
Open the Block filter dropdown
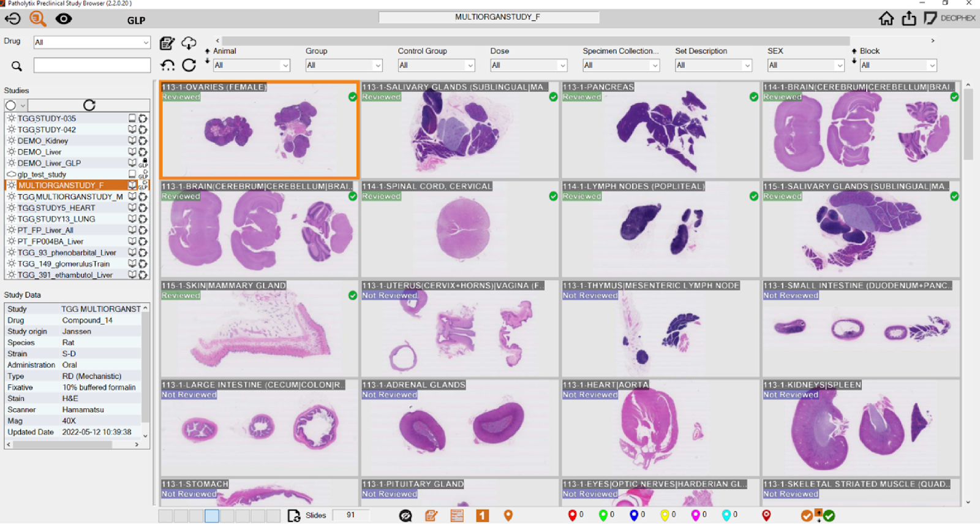click(899, 65)
